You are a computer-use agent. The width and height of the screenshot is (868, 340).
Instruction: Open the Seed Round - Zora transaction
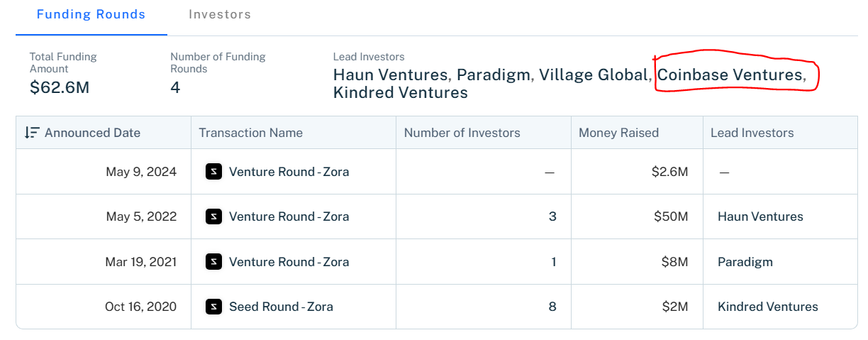tap(281, 307)
